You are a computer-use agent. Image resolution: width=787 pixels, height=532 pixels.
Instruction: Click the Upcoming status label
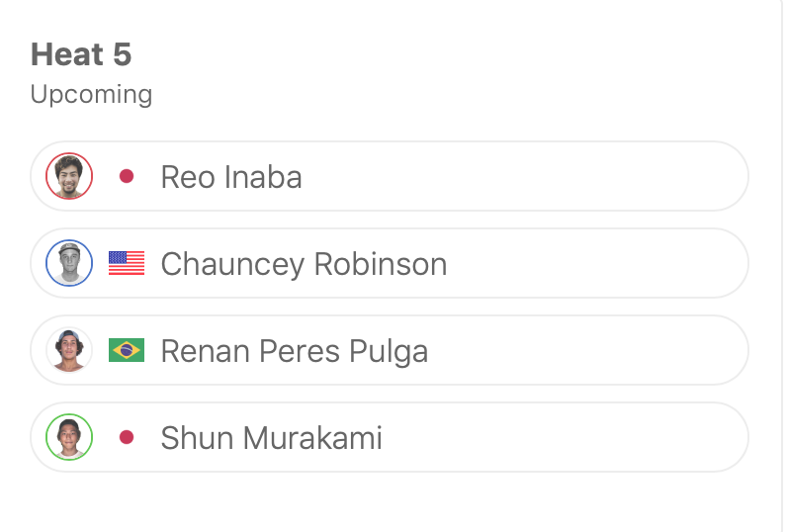pos(91,95)
